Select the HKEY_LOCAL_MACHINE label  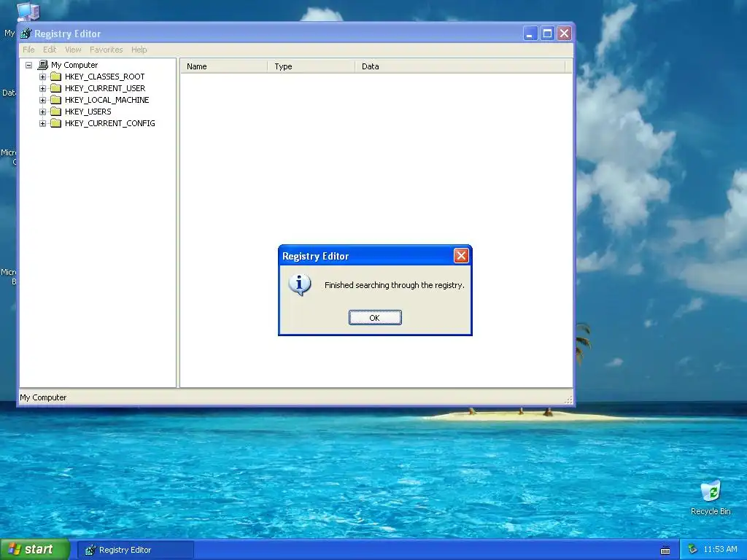107,100
